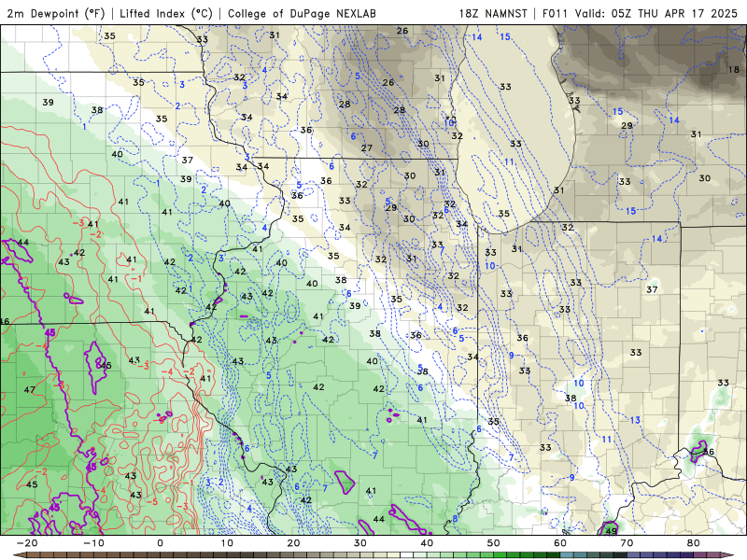Click the 50 label on color scale
Viewport: 747px width, 560px height.
494,543
